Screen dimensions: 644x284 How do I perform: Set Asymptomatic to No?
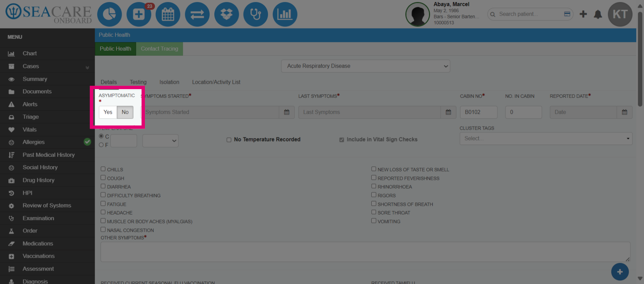(125, 112)
